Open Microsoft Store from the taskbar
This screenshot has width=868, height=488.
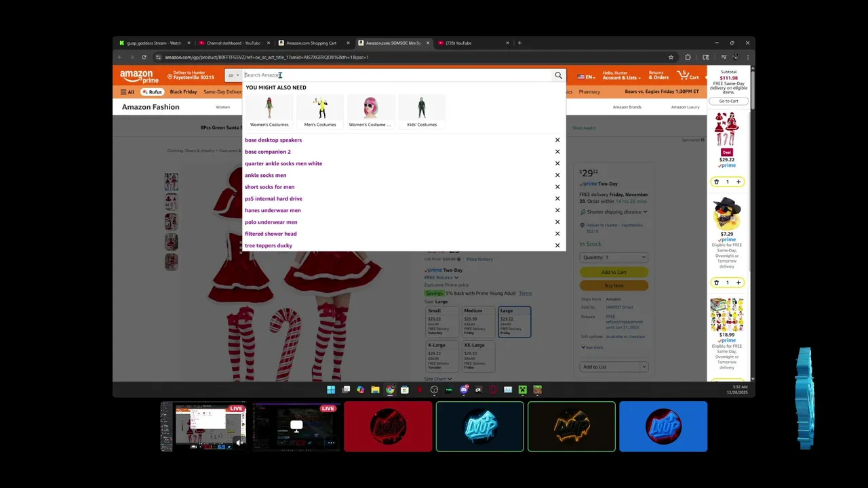(x=405, y=390)
